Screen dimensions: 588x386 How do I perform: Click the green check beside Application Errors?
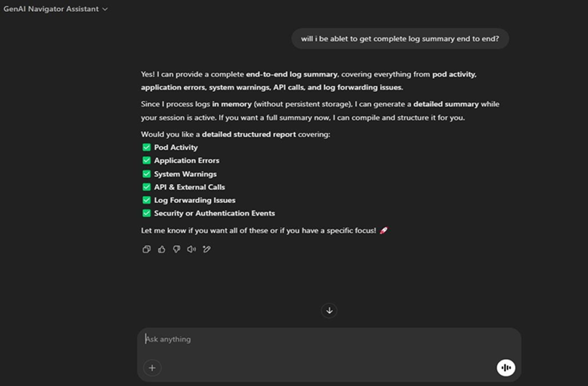146,160
